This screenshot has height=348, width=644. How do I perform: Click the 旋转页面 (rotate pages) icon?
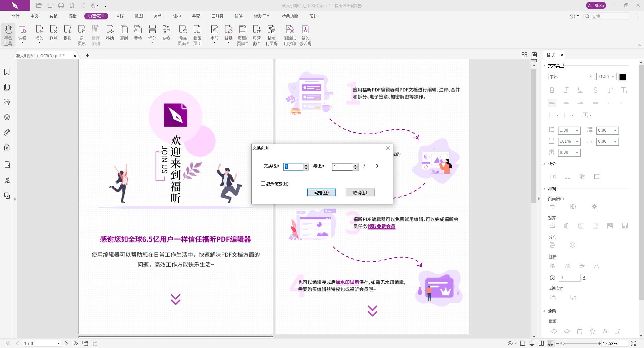coord(183,32)
